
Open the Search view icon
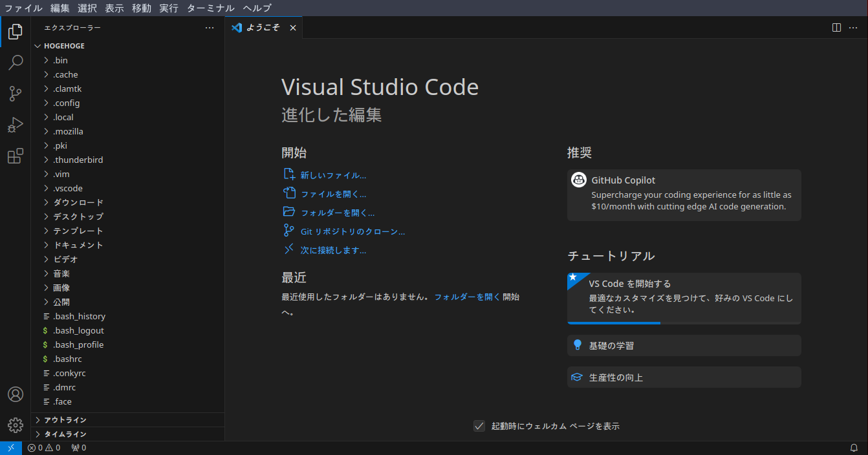click(16, 63)
